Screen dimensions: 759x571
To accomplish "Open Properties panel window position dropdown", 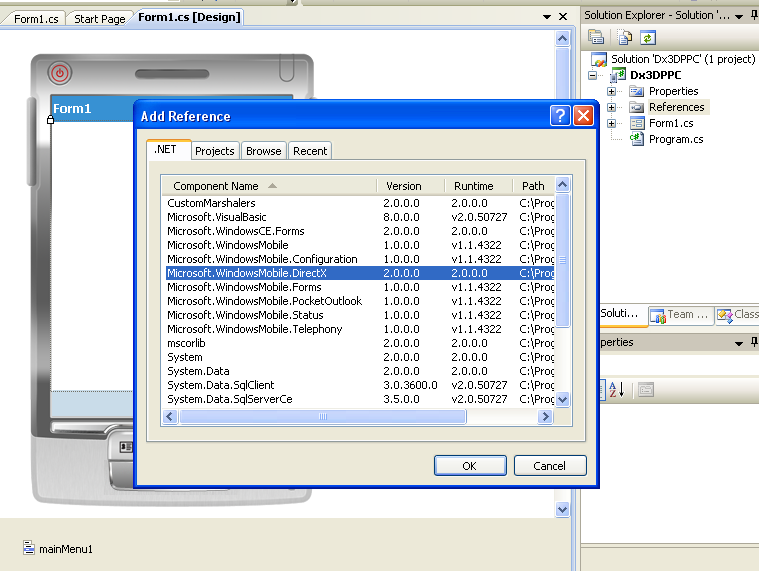I will point(739,343).
